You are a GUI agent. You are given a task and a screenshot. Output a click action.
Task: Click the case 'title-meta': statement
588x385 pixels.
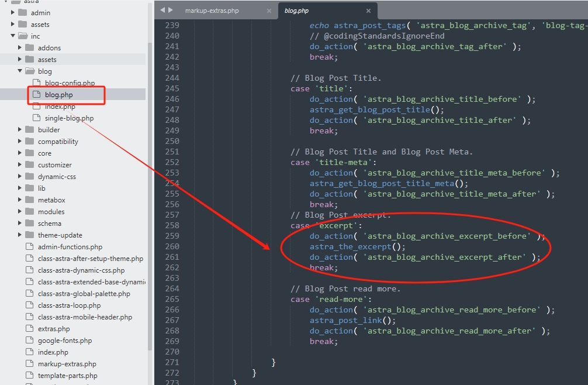click(333, 162)
